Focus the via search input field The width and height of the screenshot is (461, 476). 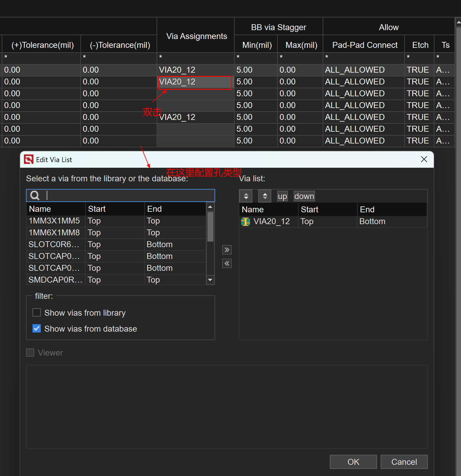tap(130, 195)
